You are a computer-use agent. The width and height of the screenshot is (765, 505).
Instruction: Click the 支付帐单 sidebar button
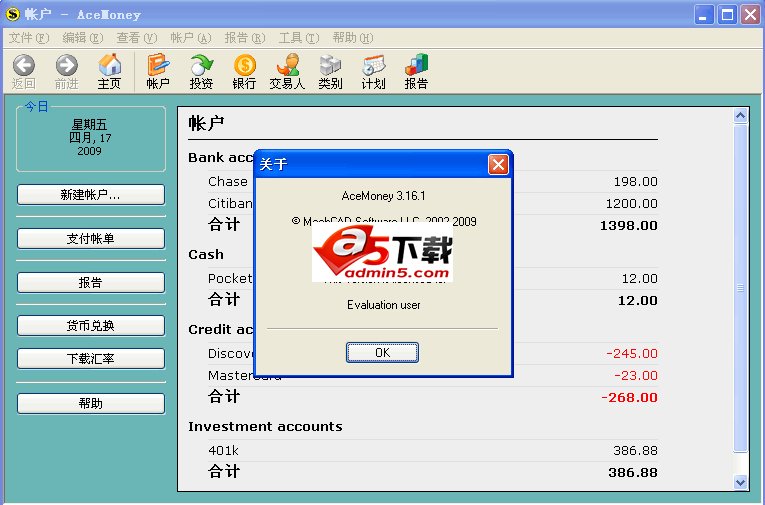(91, 239)
